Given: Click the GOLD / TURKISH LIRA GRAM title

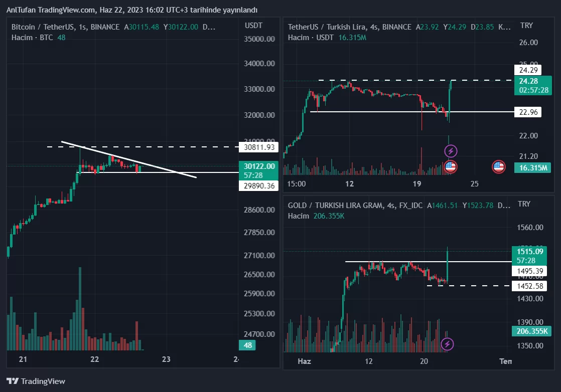Looking at the screenshot, I should [355, 206].
